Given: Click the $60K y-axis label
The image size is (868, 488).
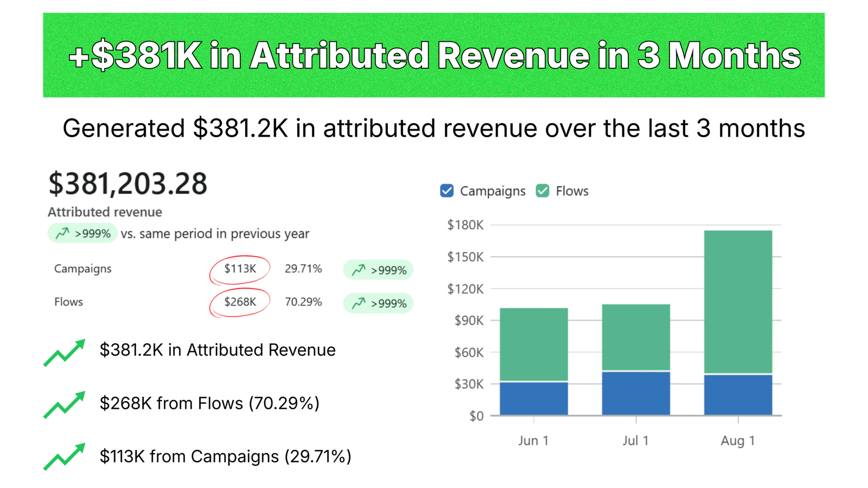Looking at the screenshot, I should point(469,352).
